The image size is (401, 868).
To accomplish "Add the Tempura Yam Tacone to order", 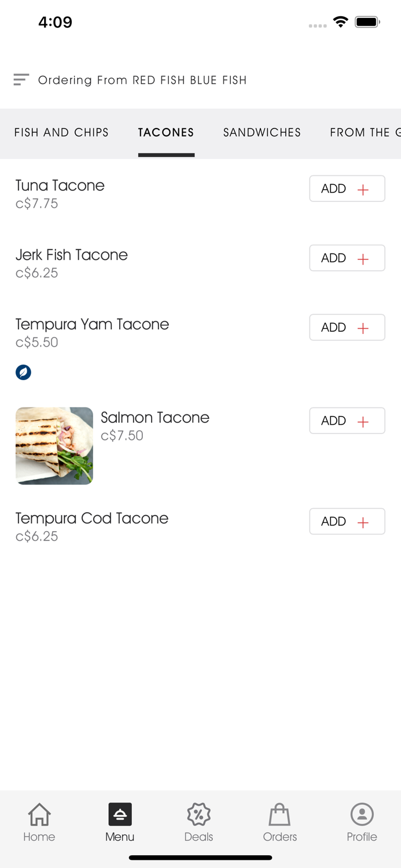I will 347,327.
